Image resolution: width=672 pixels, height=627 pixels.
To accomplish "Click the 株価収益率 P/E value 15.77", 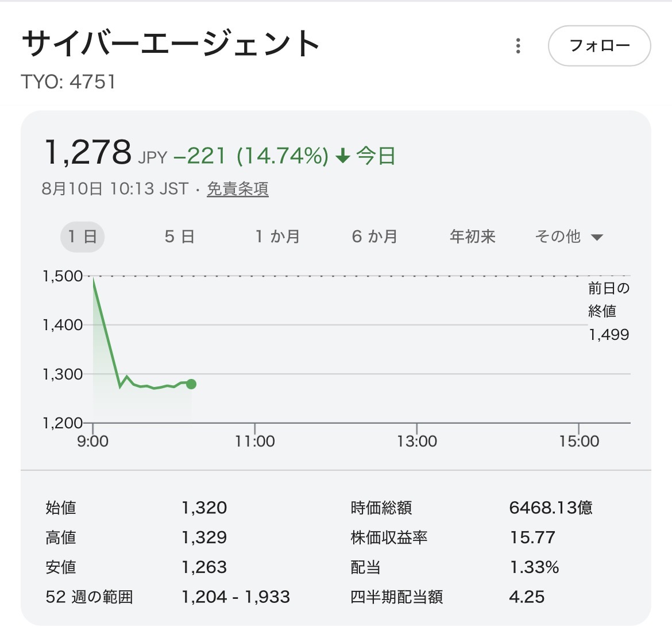I will (532, 537).
